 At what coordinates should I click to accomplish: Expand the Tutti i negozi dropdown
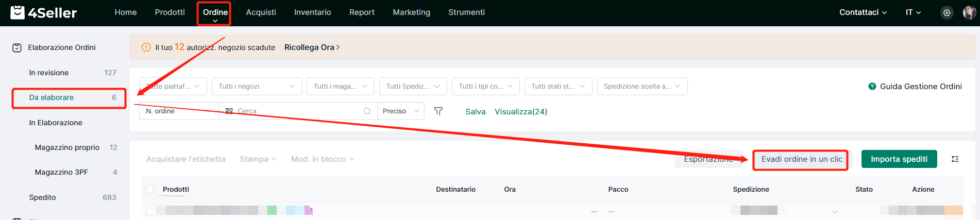tap(257, 87)
